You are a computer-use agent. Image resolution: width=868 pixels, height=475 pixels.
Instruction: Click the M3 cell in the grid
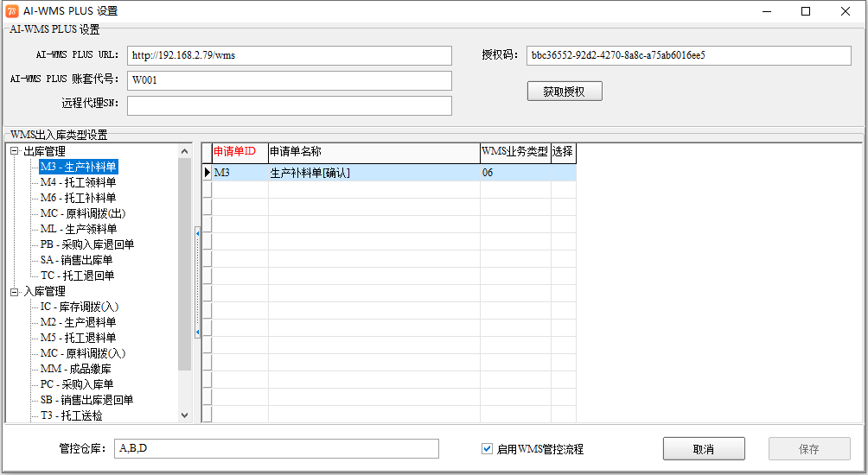pyautogui.click(x=240, y=173)
